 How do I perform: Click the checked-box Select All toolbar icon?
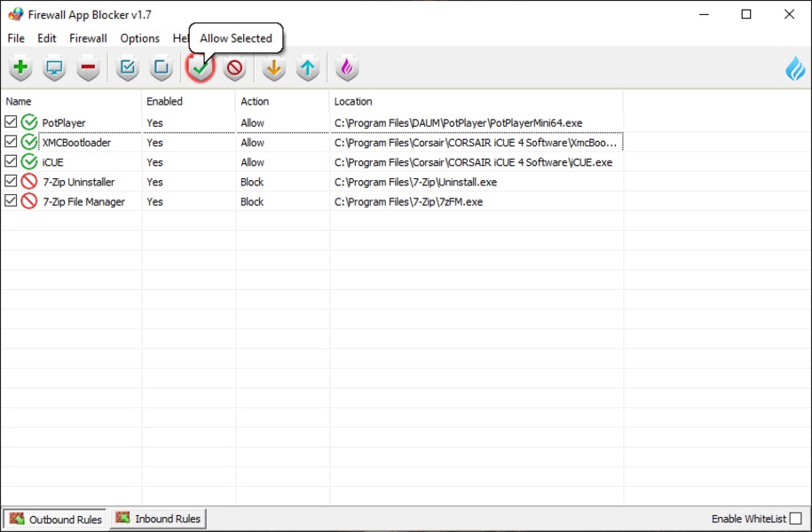pyautogui.click(x=127, y=67)
